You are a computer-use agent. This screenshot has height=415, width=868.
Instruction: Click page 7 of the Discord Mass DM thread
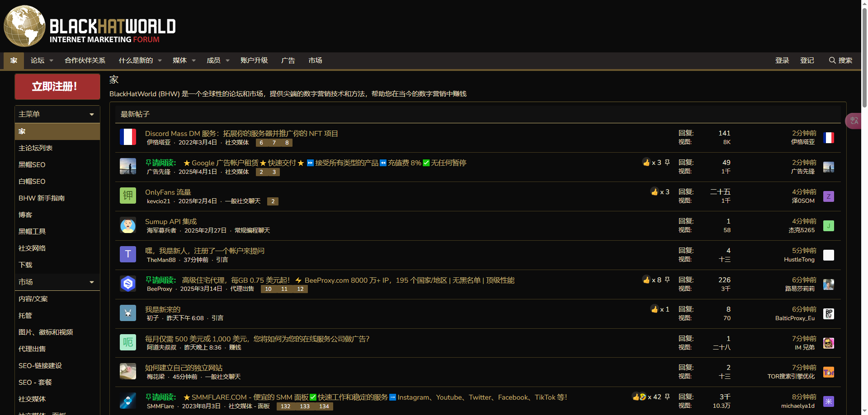point(274,142)
